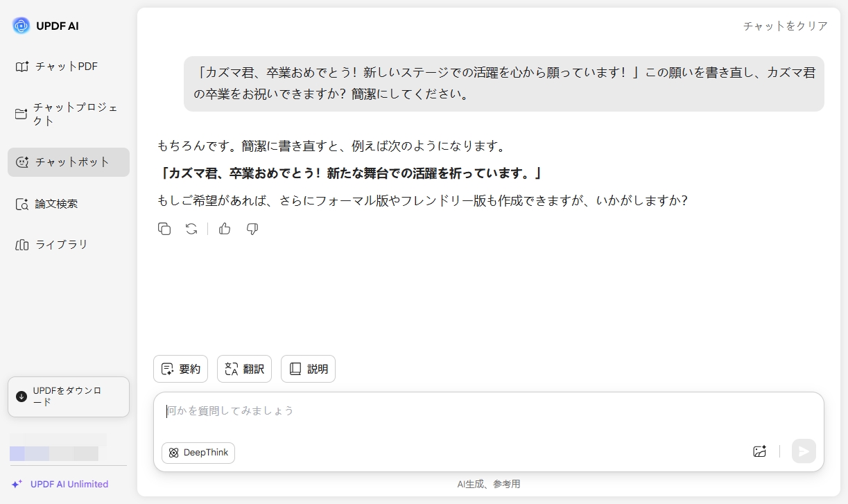The height and width of the screenshot is (504, 848).
Task: Click the sparkle icon beside UPDF AI Unlimited
Action: tap(17, 484)
